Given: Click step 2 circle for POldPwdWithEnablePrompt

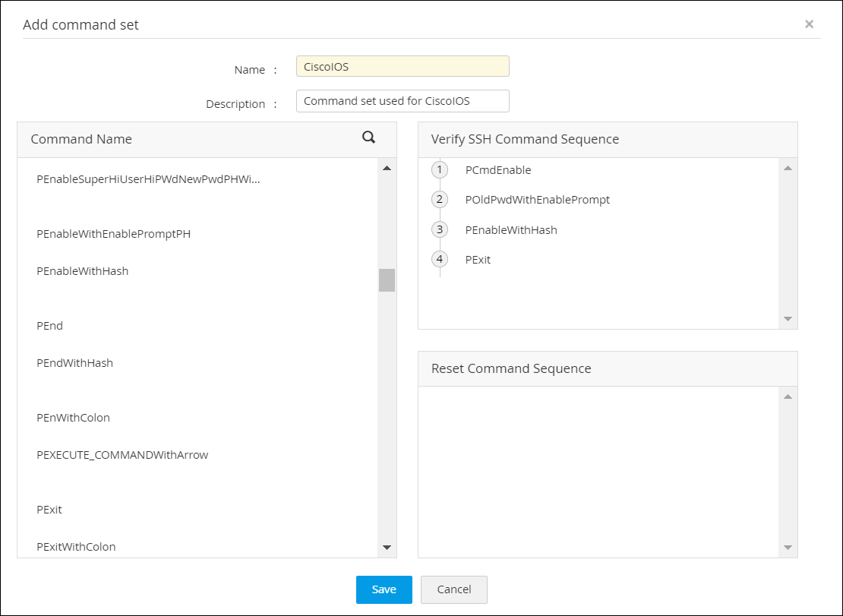Looking at the screenshot, I should [440, 200].
